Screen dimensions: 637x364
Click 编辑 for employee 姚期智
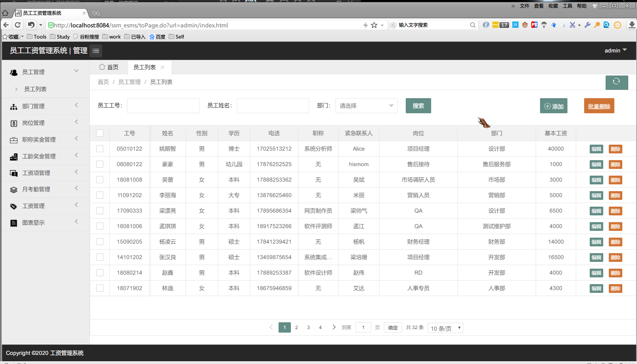click(596, 149)
